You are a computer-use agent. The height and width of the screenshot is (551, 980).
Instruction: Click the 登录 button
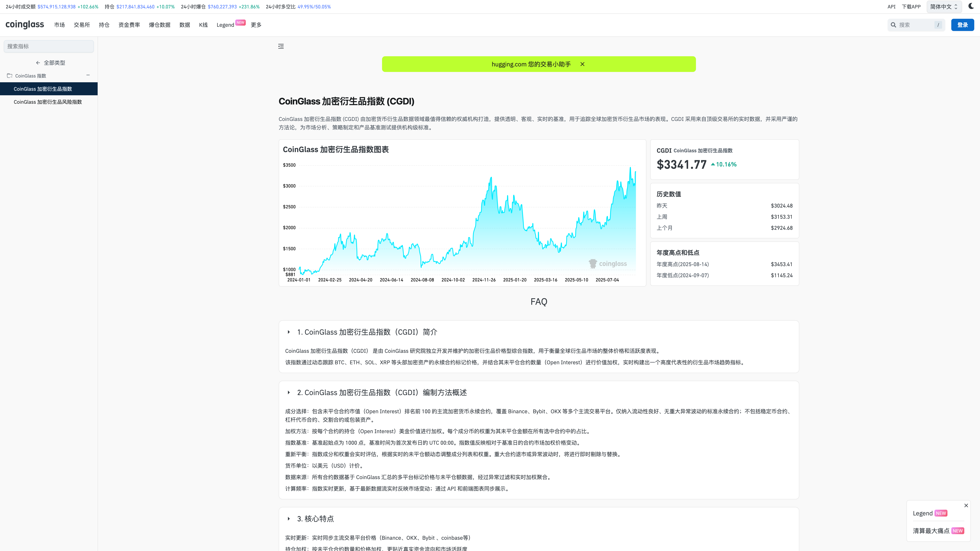(x=963, y=25)
